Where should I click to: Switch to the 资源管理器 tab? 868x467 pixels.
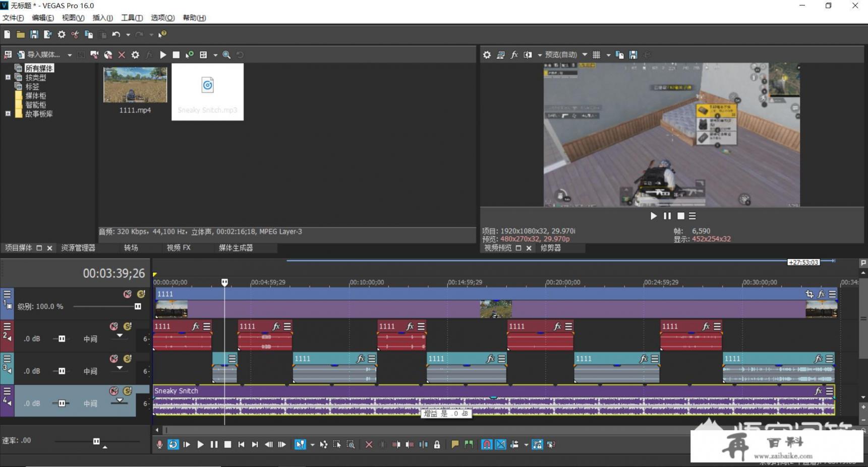pos(78,248)
